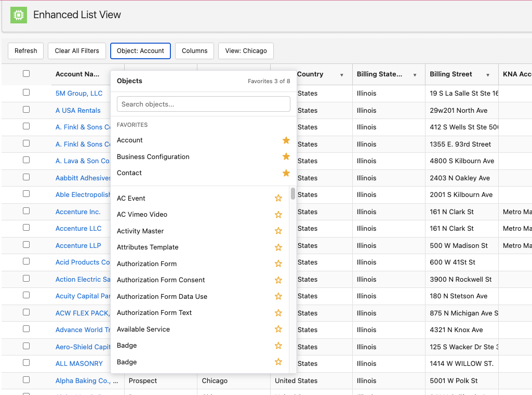
Task: Click the Search objects input field
Action: tap(203, 104)
